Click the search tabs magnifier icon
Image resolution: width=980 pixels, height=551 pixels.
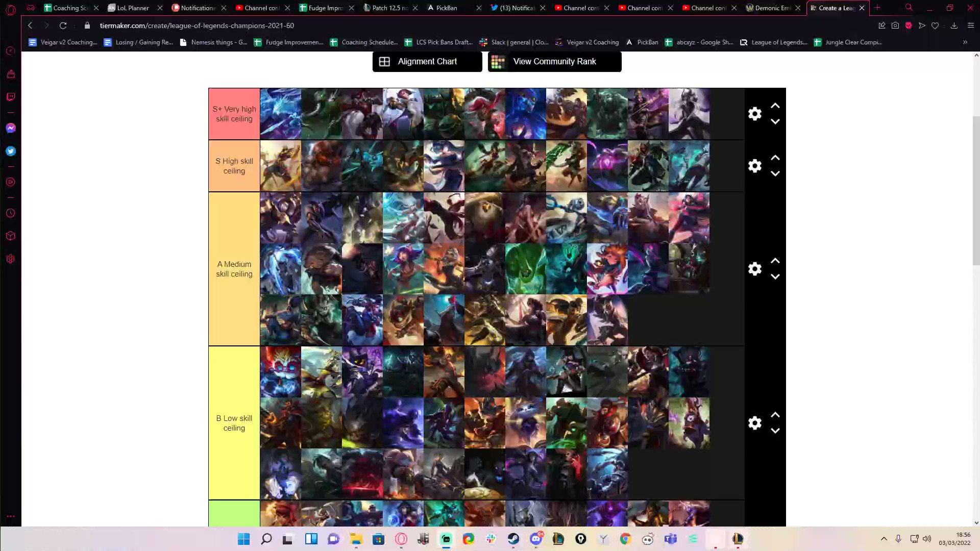point(909,8)
